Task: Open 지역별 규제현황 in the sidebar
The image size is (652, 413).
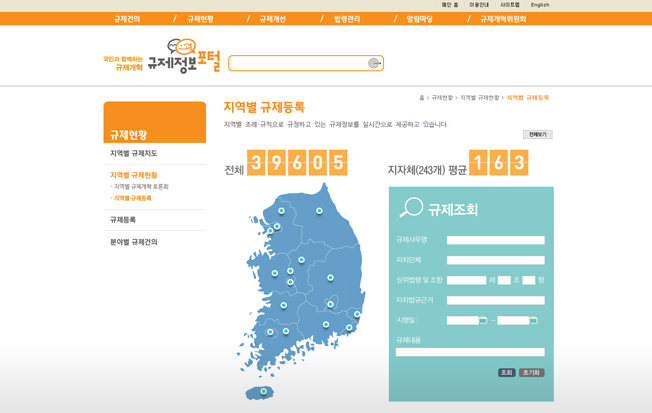Action: pyautogui.click(x=133, y=175)
